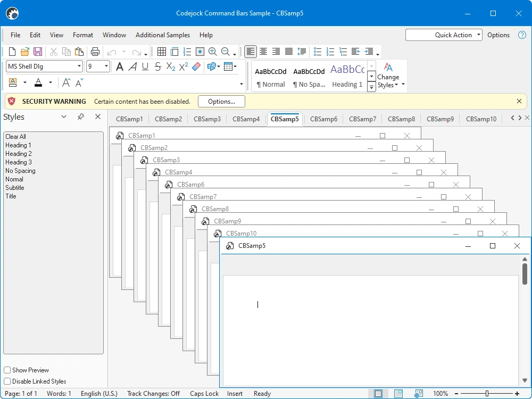Open the Window menu
Image resolution: width=532 pixels, height=399 pixels.
coord(114,35)
